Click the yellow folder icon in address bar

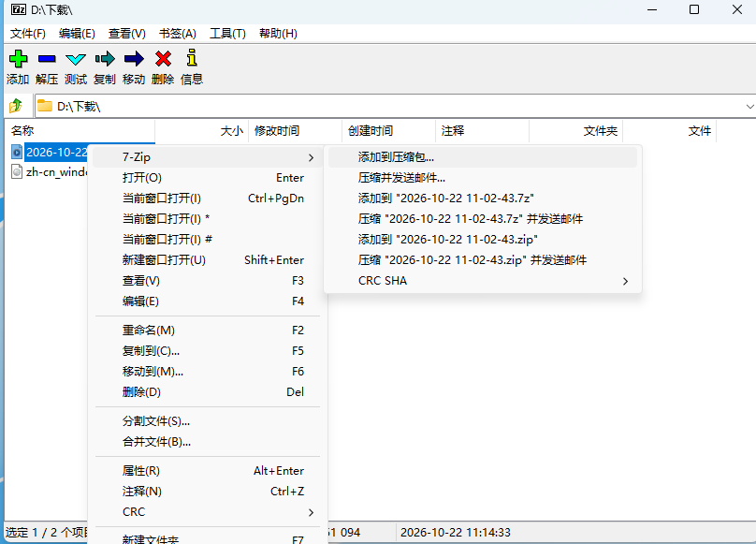[x=45, y=105]
